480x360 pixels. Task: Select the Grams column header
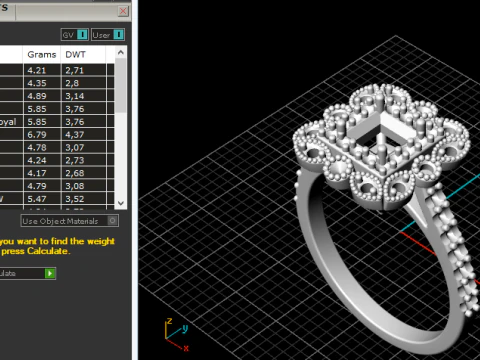pyautogui.click(x=42, y=54)
